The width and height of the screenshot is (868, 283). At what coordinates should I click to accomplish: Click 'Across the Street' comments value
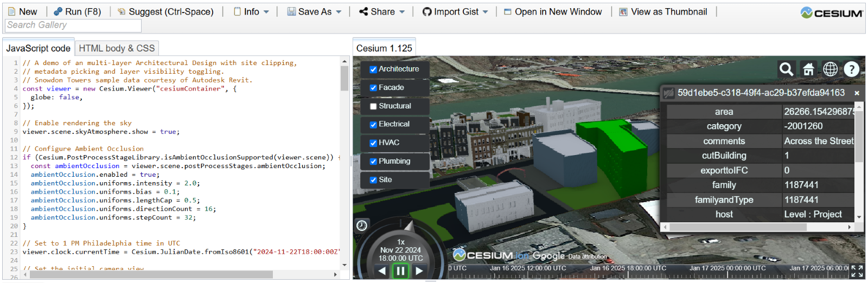click(x=819, y=141)
